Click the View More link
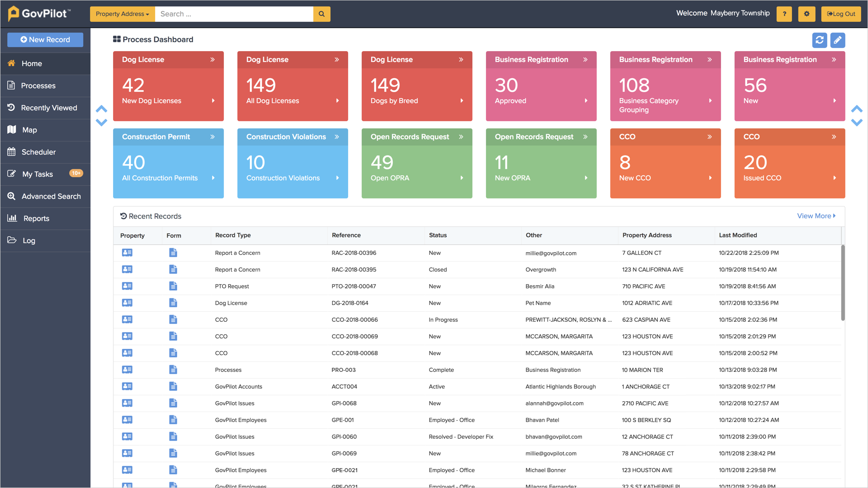868x488 pixels. (x=816, y=216)
